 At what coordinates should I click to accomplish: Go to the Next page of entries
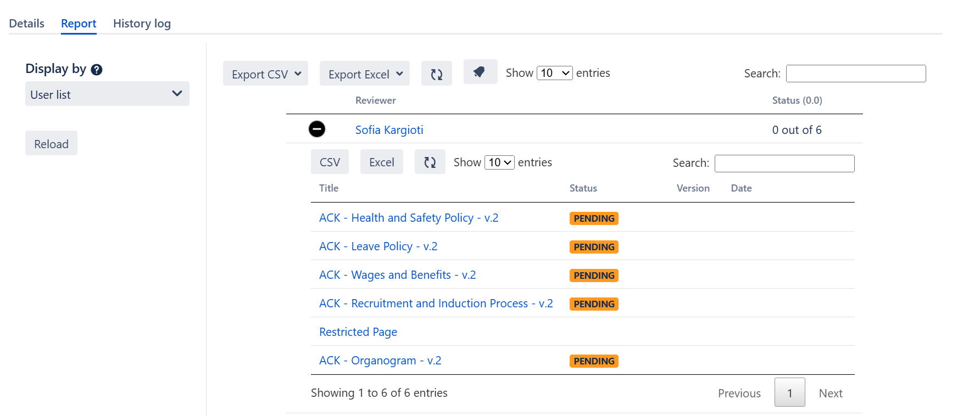[830, 393]
